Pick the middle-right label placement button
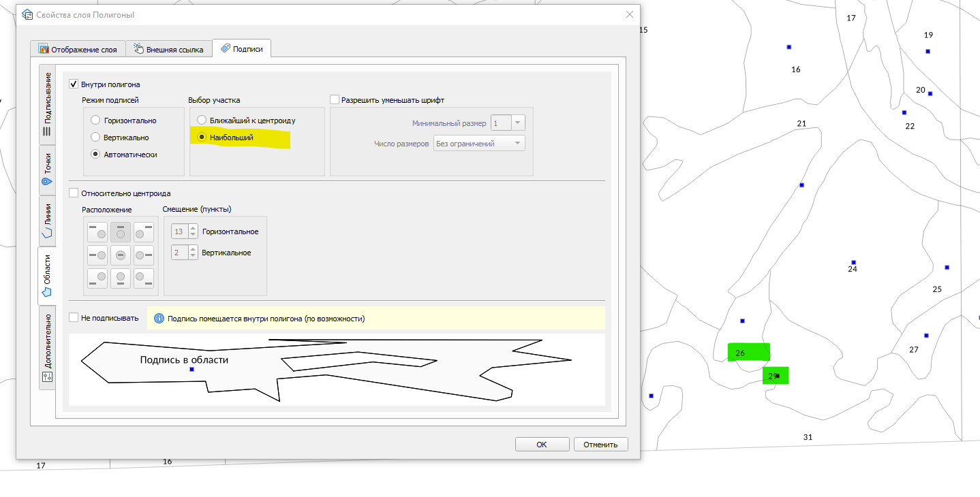980x497 pixels. coord(143,255)
